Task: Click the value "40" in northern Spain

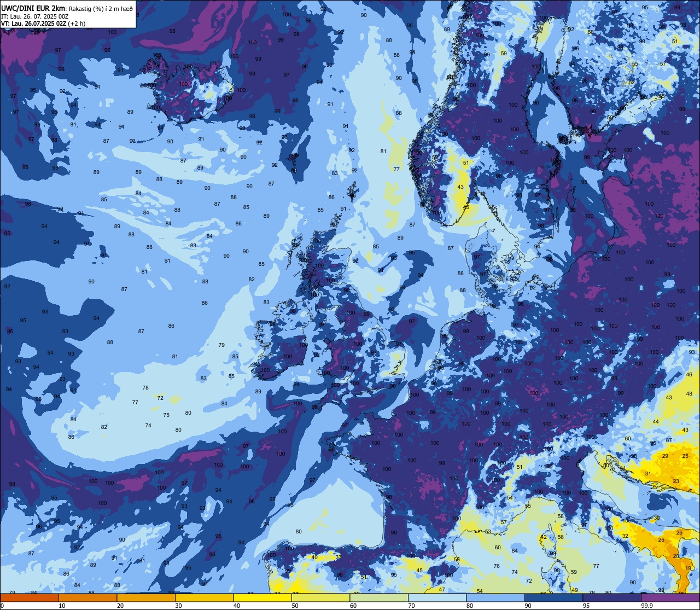Action: point(314,557)
